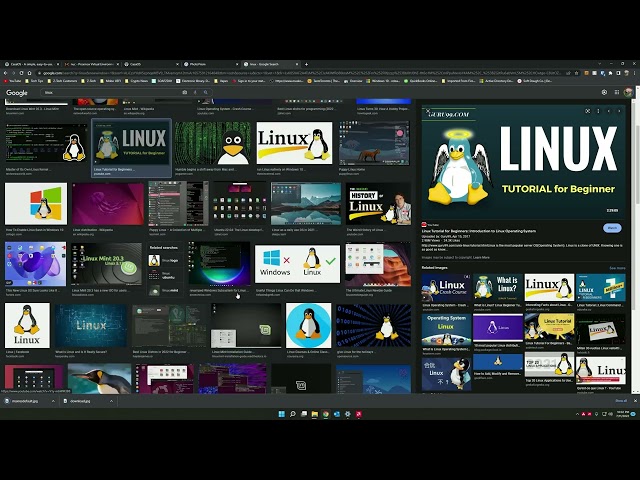Open the QuickBooks Online bookmark

coord(422,81)
